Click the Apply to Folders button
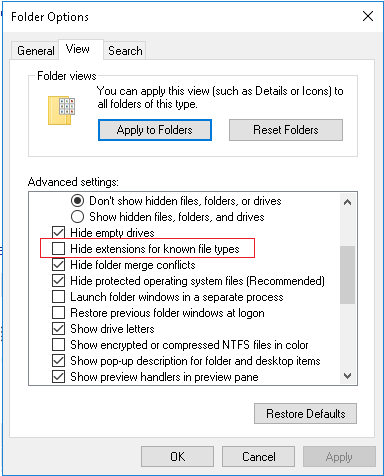This screenshot has height=476, width=384. coord(155,130)
